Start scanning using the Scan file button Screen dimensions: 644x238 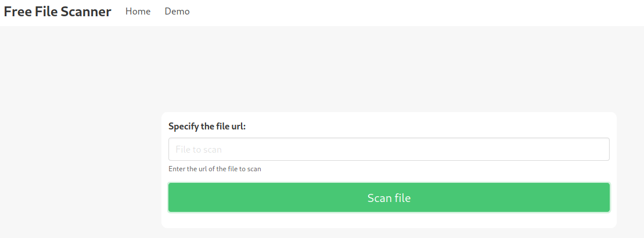pyautogui.click(x=388, y=198)
